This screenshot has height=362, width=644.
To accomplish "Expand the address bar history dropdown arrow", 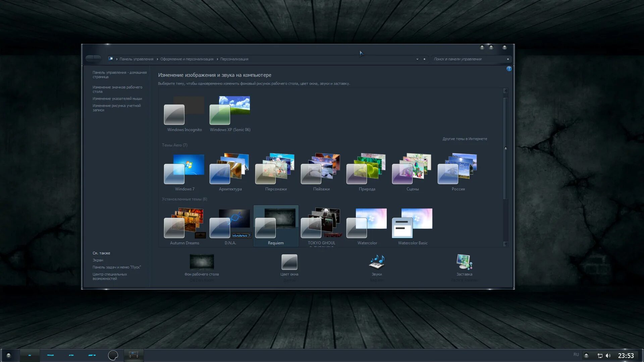I will pyautogui.click(x=417, y=59).
